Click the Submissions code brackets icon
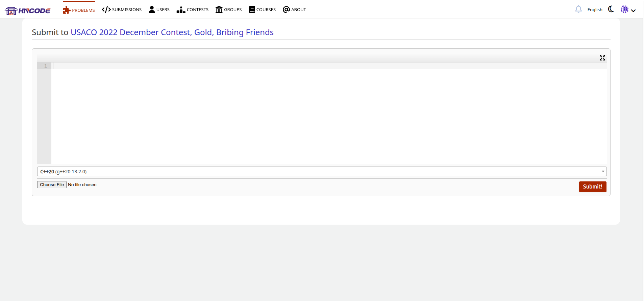Screen dimensions: 644x301 click(106, 9)
